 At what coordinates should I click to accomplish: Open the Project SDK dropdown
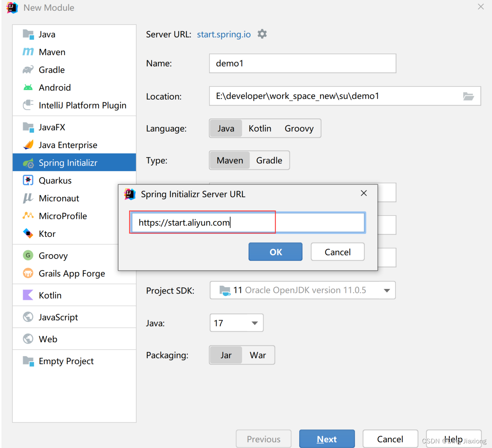302,290
